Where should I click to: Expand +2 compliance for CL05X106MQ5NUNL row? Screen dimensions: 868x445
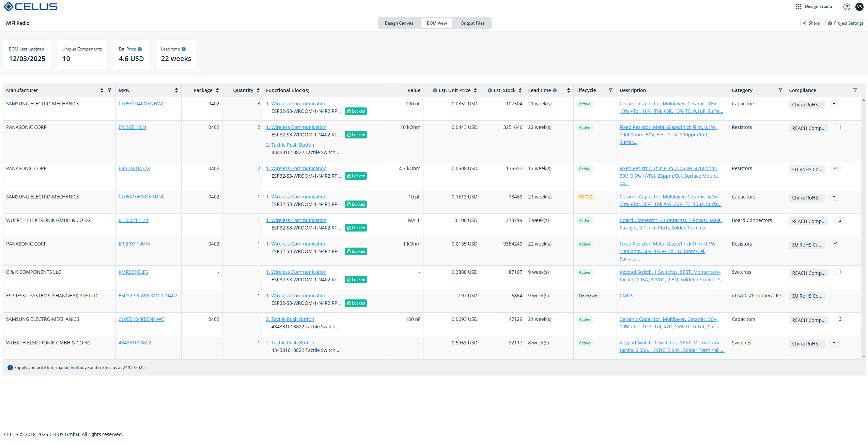click(835, 197)
